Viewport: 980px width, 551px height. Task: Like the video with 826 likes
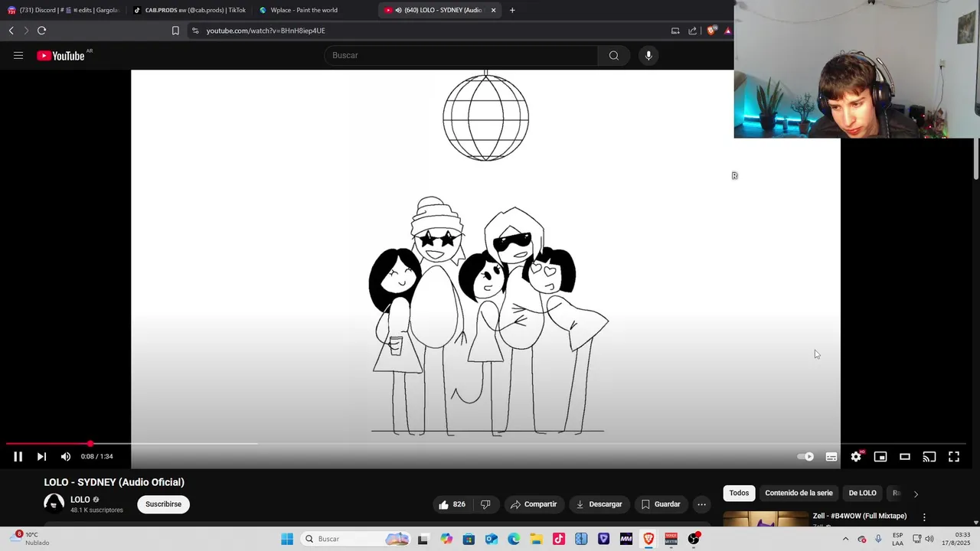point(452,504)
